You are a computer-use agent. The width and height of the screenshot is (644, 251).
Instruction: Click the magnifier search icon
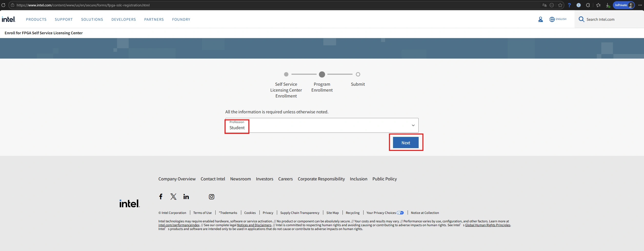(581, 19)
